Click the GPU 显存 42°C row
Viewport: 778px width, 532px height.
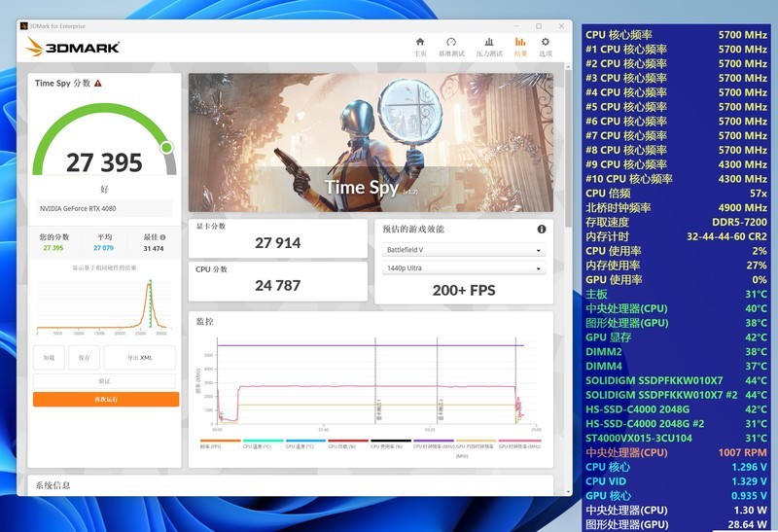[676, 337]
